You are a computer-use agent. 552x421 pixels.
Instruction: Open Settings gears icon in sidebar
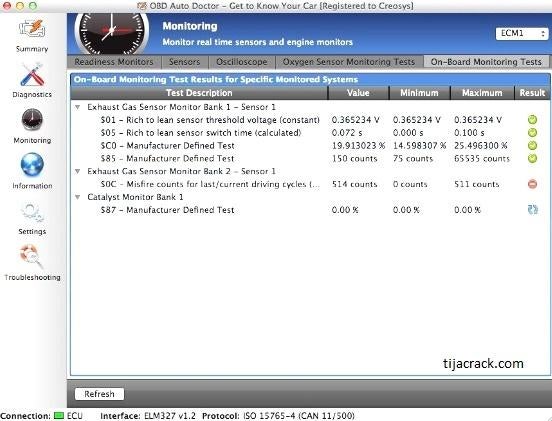point(32,212)
